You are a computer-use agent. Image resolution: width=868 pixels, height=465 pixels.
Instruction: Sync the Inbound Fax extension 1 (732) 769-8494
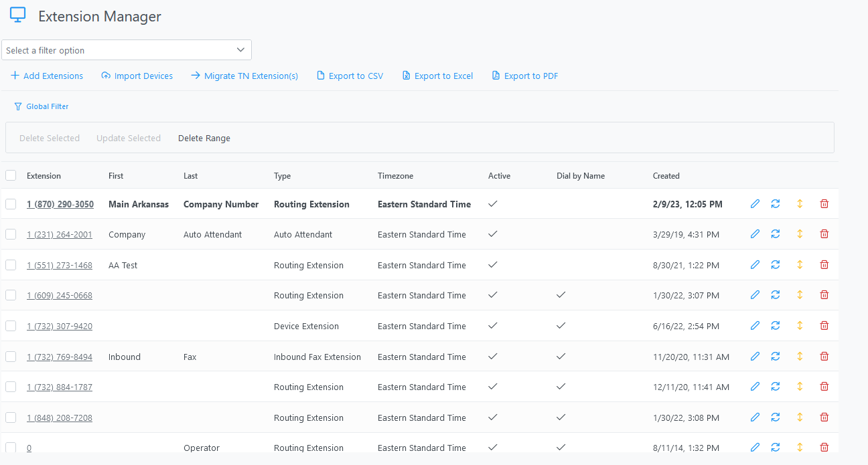pyautogui.click(x=776, y=357)
